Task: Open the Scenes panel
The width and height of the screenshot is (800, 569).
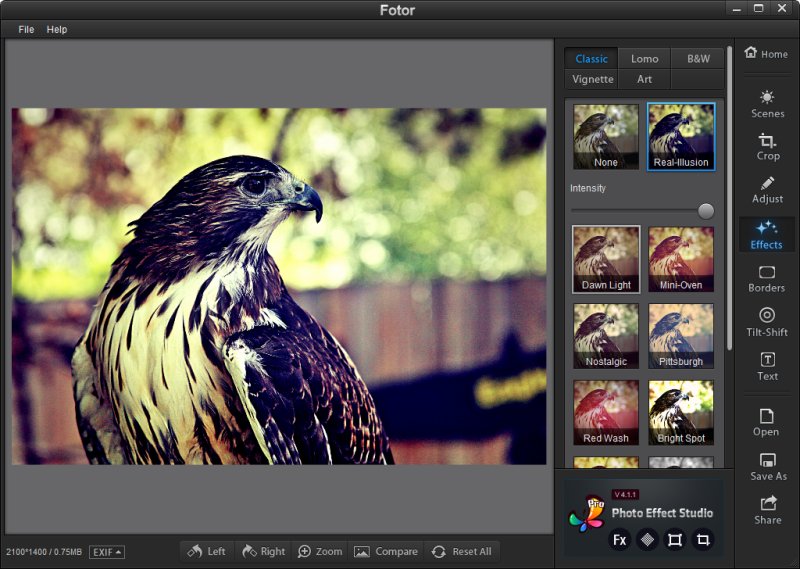Action: click(x=767, y=103)
